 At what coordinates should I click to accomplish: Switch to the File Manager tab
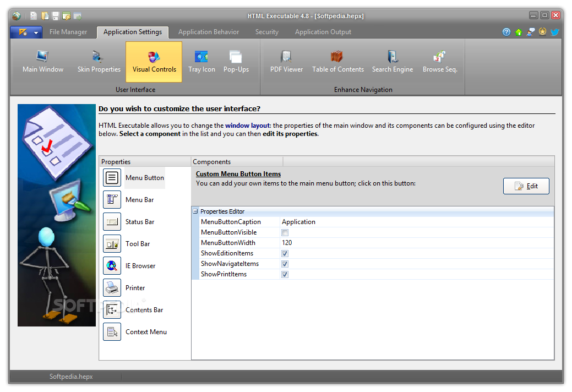(x=68, y=32)
